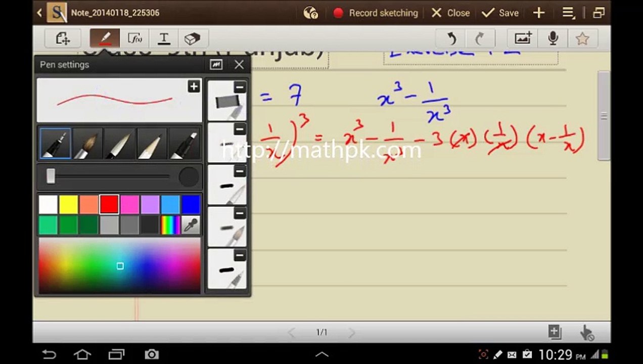The width and height of the screenshot is (643, 364).
Task: Tap the Android back button
Action: click(x=49, y=354)
